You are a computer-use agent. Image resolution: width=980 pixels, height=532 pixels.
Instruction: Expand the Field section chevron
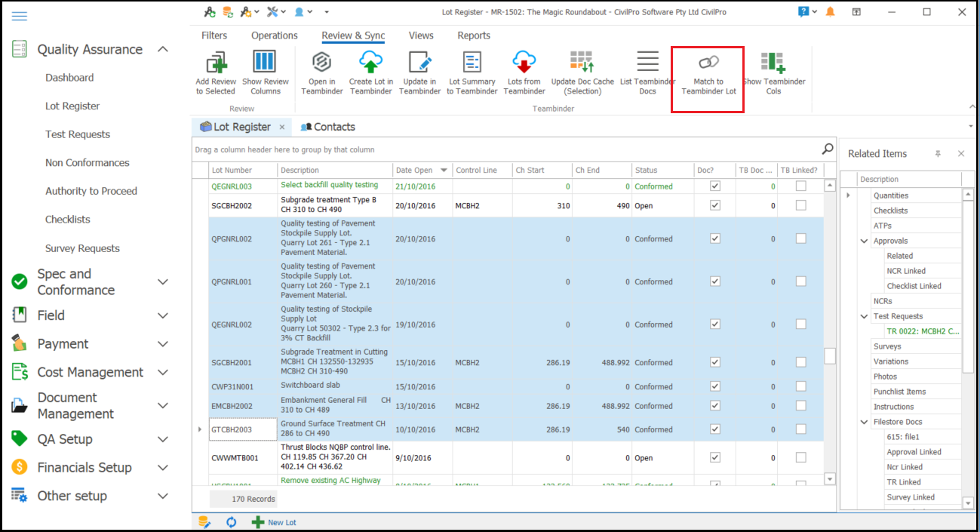(162, 315)
